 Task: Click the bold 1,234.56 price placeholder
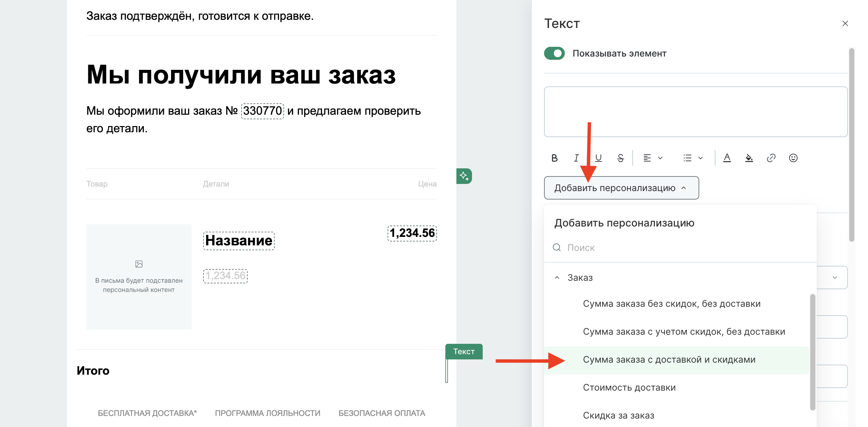pos(412,233)
